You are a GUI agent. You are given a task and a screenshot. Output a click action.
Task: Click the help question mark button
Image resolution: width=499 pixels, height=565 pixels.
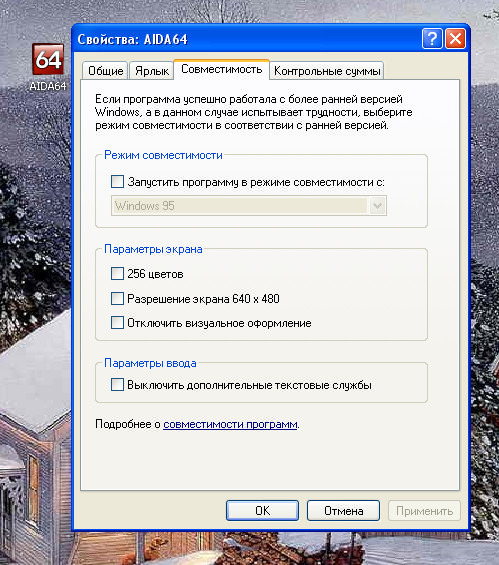432,38
